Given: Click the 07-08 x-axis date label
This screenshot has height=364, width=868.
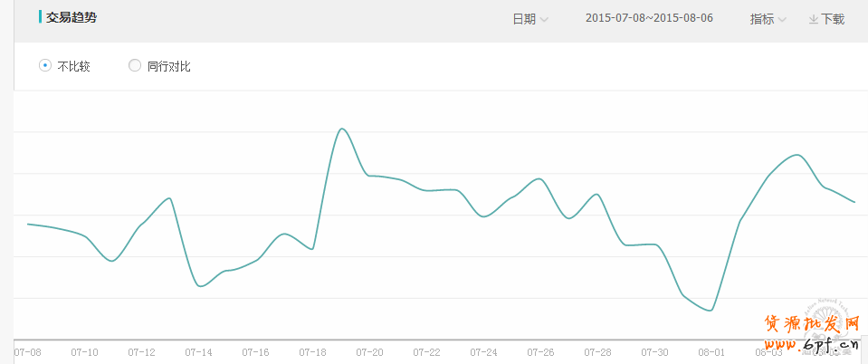Looking at the screenshot, I should tap(27, 351).
